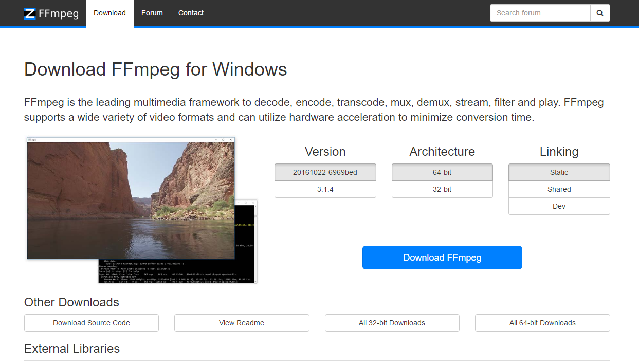Click the canyon video player screenshot
639x364 pixels.
click(131, 198)
